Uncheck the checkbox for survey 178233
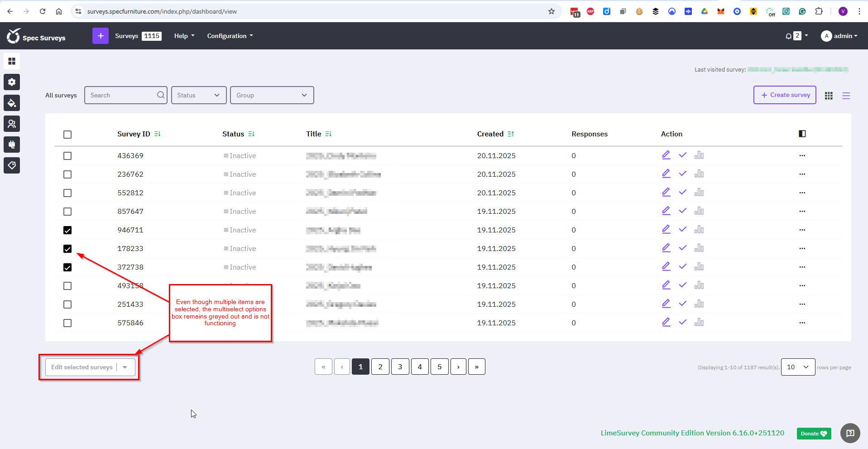 [x=67, y=249]
